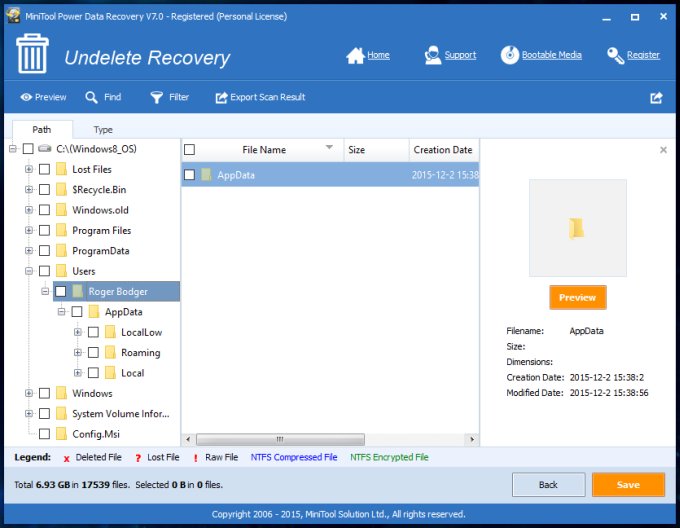Switch to the Type tab
The width and height of the screenshot is (680, 528).
[x=103, y=130]
